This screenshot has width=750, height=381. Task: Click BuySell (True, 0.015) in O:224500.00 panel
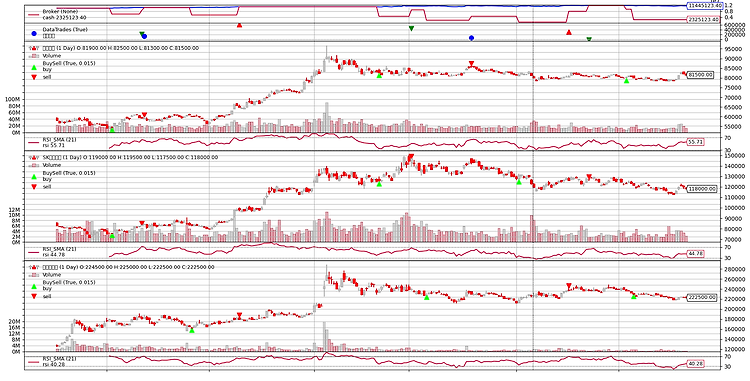(69, 283)
